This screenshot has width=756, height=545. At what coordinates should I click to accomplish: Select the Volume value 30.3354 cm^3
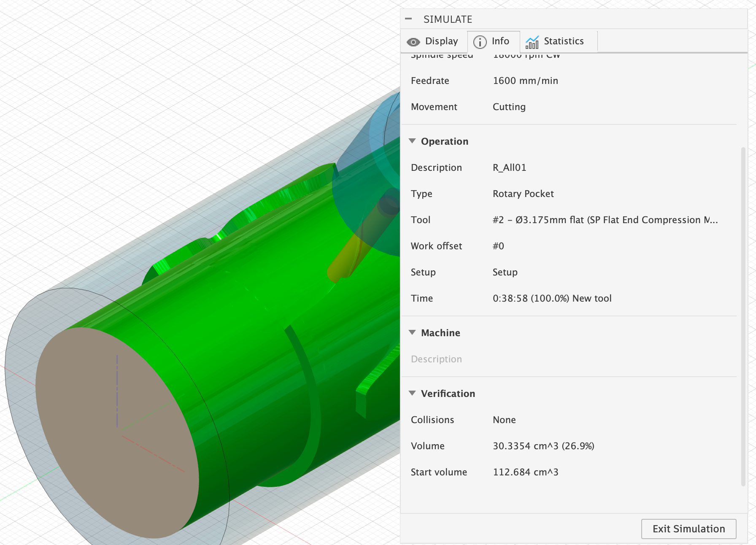pos(543,446)
